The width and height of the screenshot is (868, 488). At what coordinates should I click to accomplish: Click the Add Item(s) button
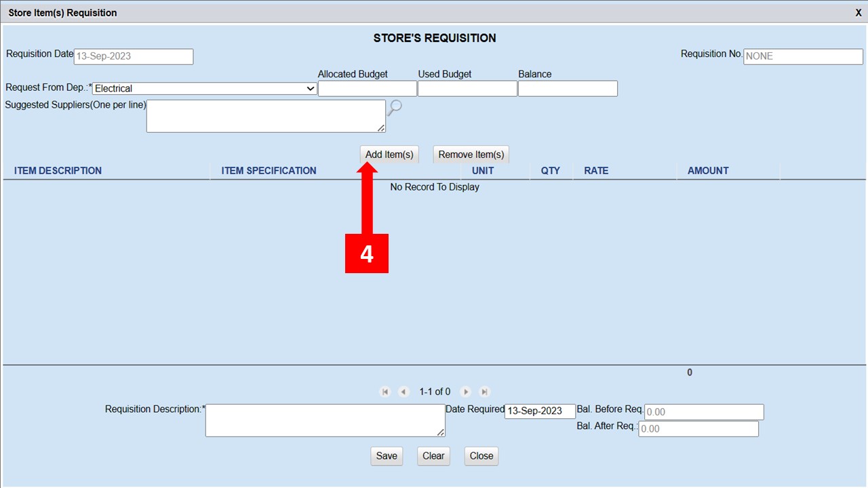coord(389,155)
